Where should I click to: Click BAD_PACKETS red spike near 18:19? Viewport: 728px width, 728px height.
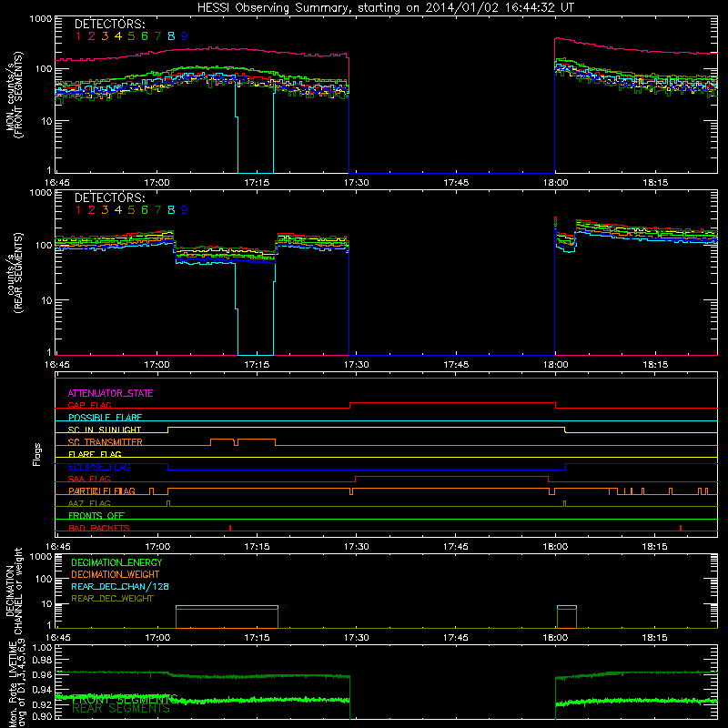click(680, 528)
